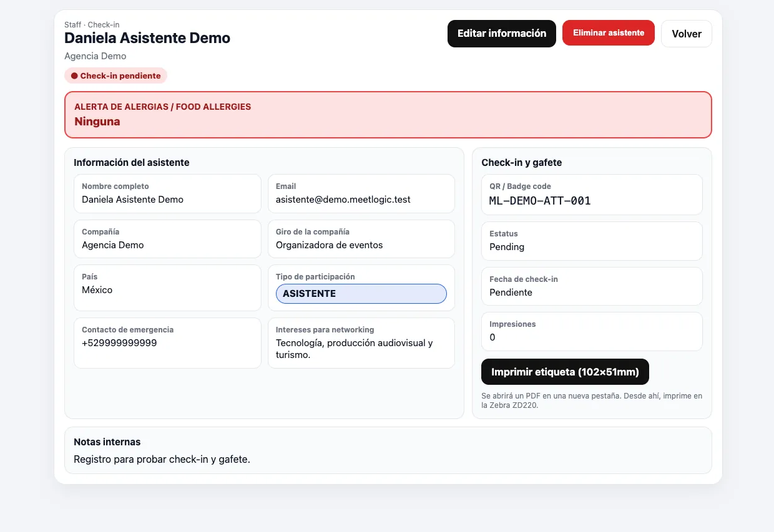
Task: Click the networking interests text about Tecnología
Action: point(355,349)
